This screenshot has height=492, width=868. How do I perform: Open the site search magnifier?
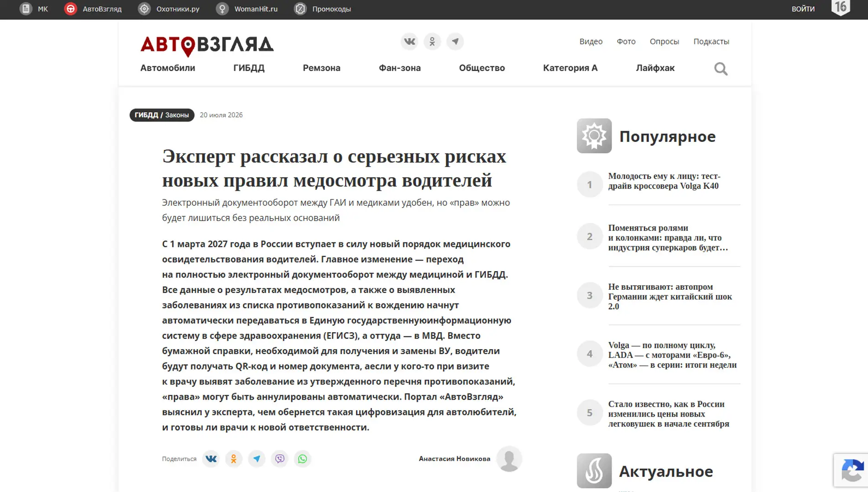[x=721, y=68]
